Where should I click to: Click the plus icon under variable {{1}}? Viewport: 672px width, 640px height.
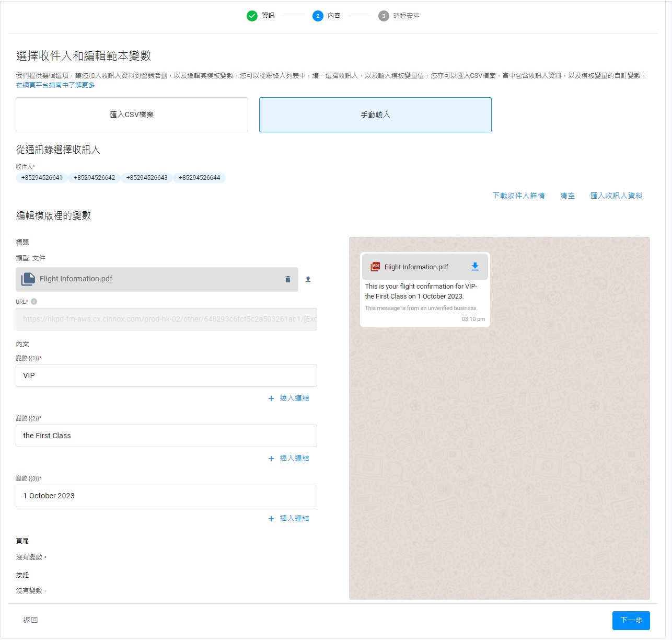[271, 398]
